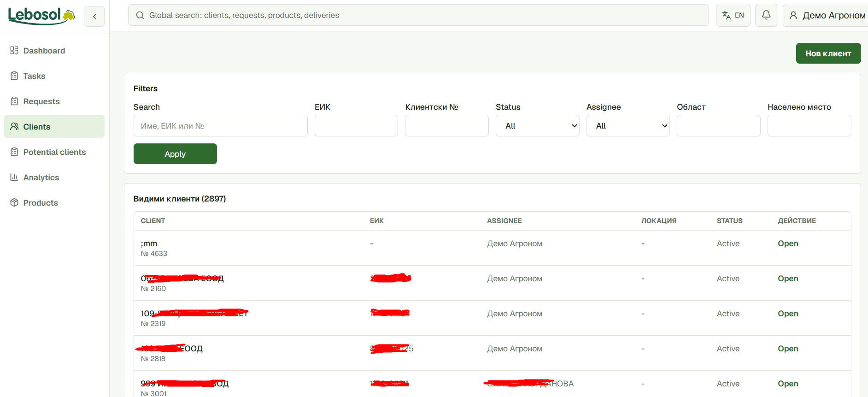Open the Requests section

[54, 101]
